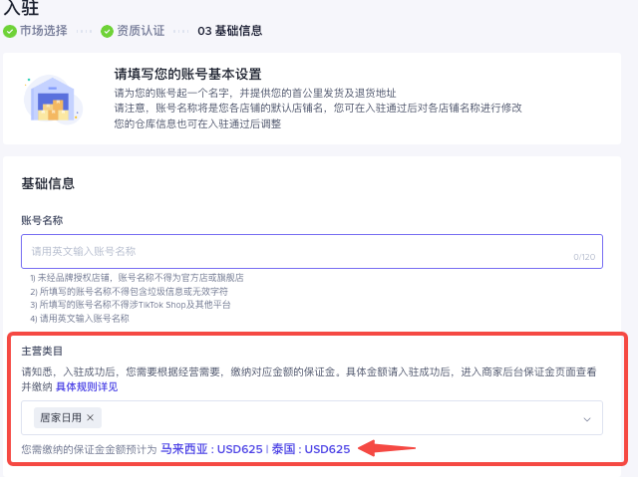This screenshot has width=638, height=477.
Task: Open the 具体规则详见 link
Action: tap(87, 386)
